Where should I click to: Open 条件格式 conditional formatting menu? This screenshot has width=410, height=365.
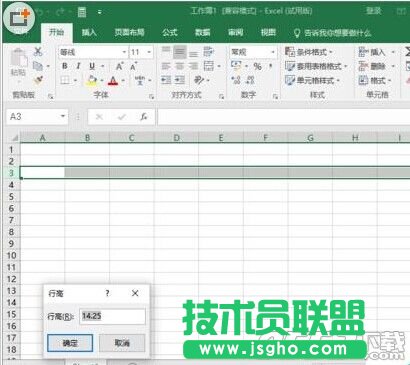309,52
